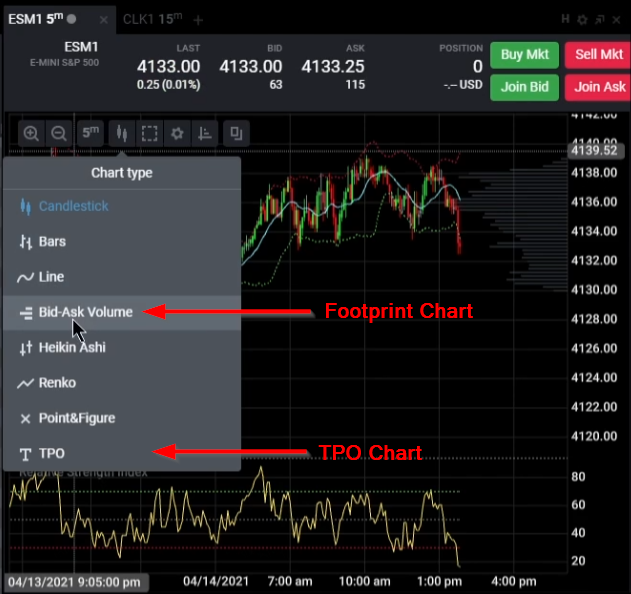
Task: Select Bars chart type
Action: coord(52,242)
